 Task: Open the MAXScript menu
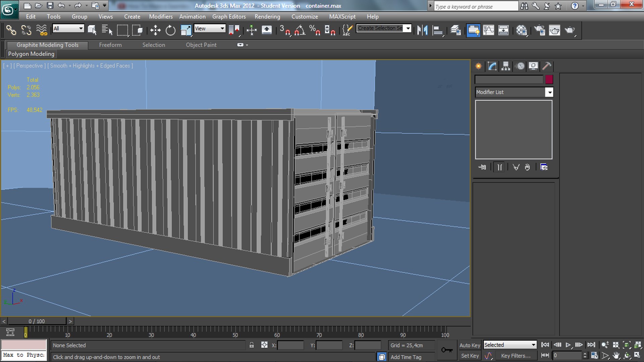point(342,16)
